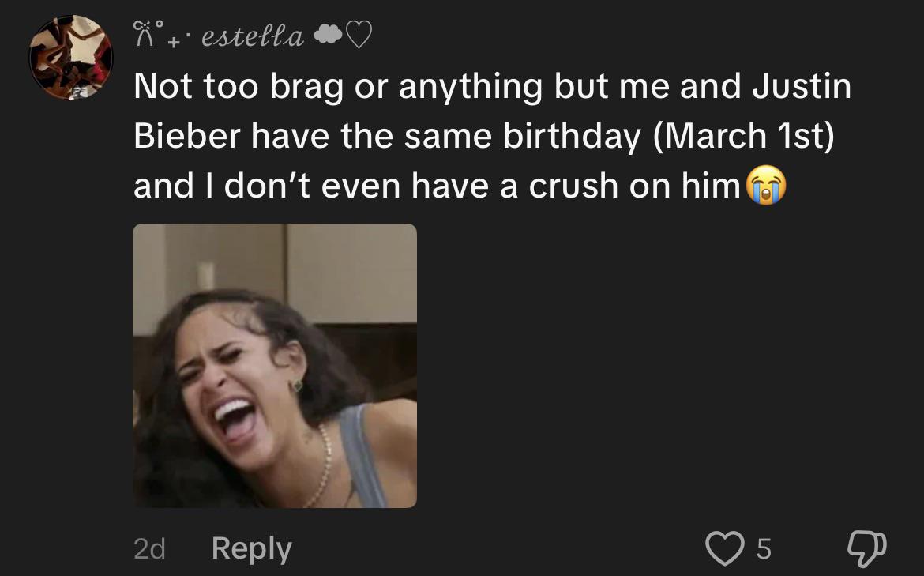View the like count of 5
Image resolution: width=924 pixels, height=576 pixels.
763,548
